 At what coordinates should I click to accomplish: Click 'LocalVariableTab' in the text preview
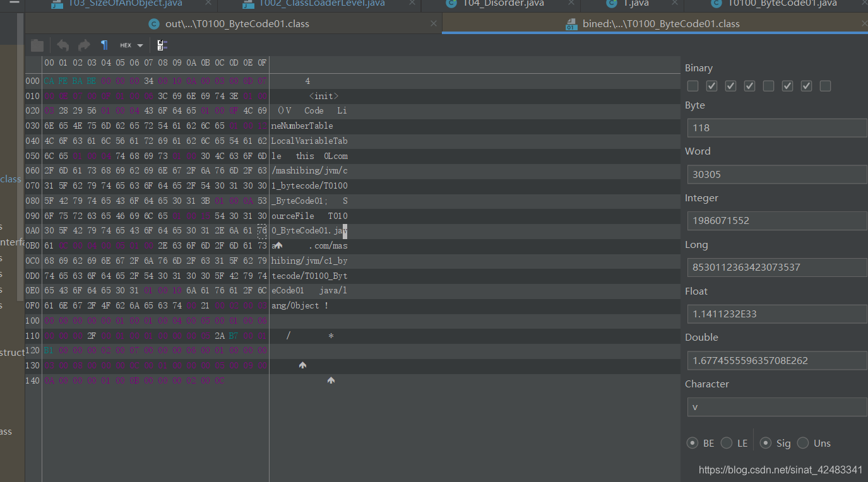309,141
